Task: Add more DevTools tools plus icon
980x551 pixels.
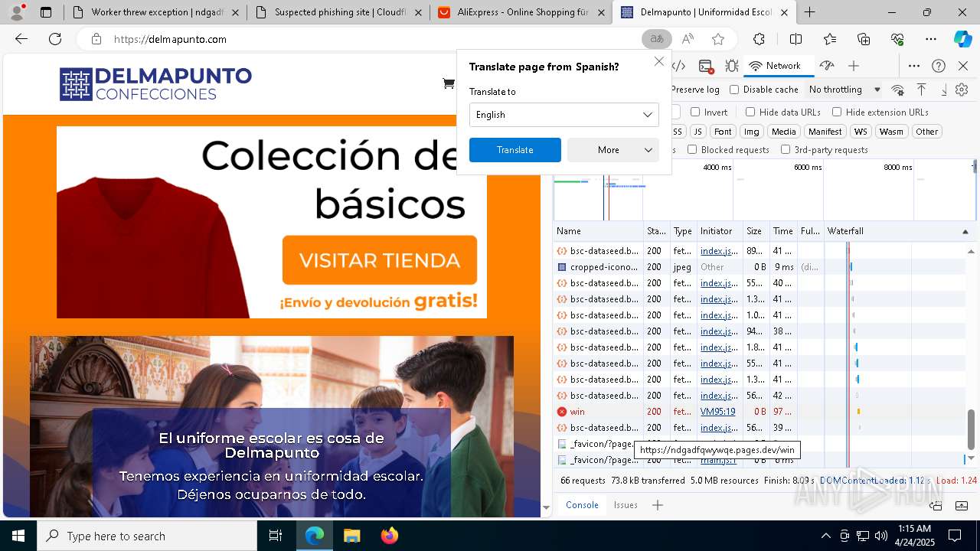Action: (854, 66)
